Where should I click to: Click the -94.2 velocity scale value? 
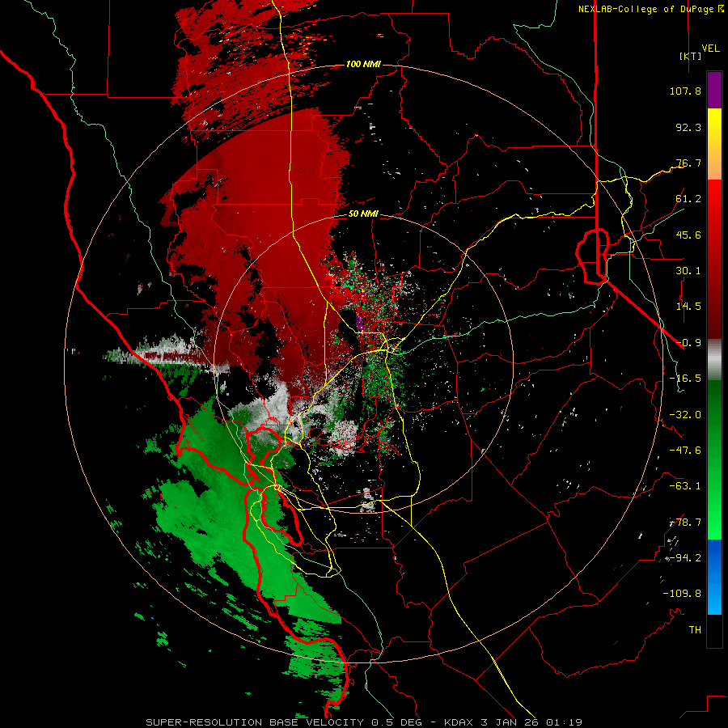click(x=685, y=557)
